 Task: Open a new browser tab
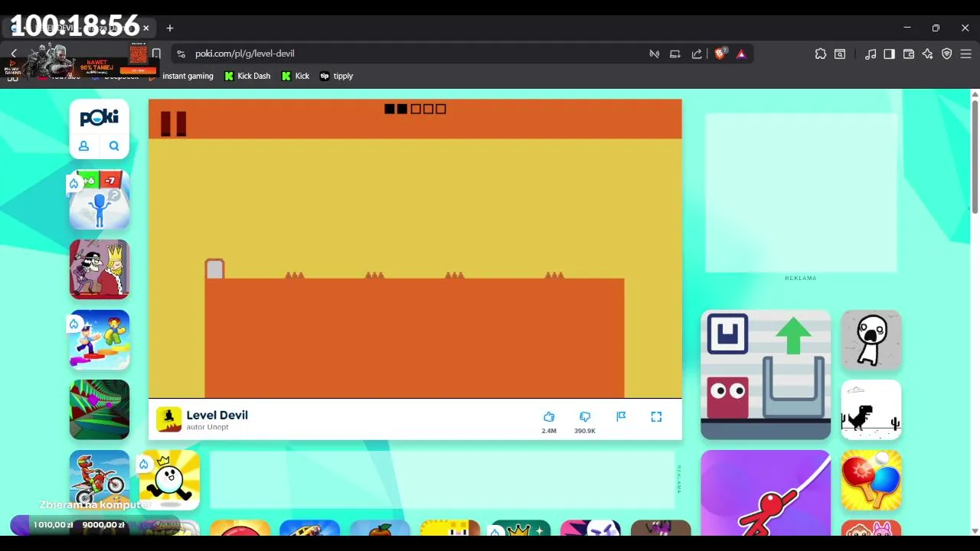coord(170,28)
